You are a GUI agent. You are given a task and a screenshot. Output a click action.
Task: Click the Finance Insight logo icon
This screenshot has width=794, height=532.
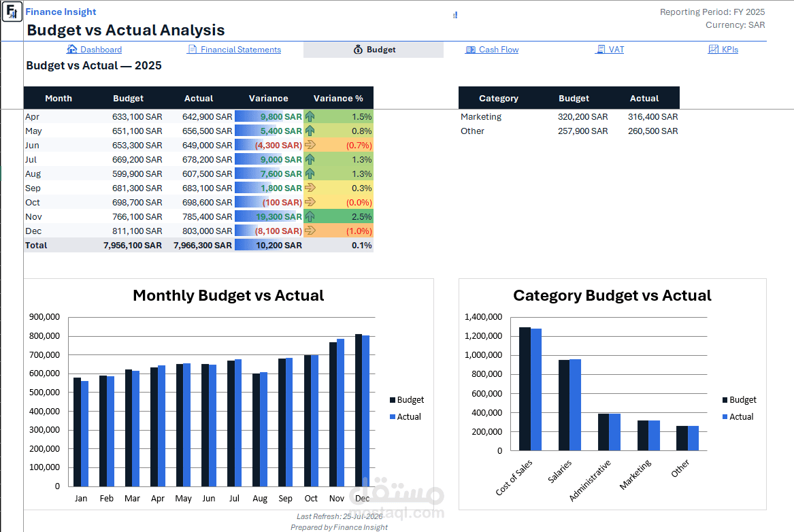pyautogui.click(x=12, y=12)
